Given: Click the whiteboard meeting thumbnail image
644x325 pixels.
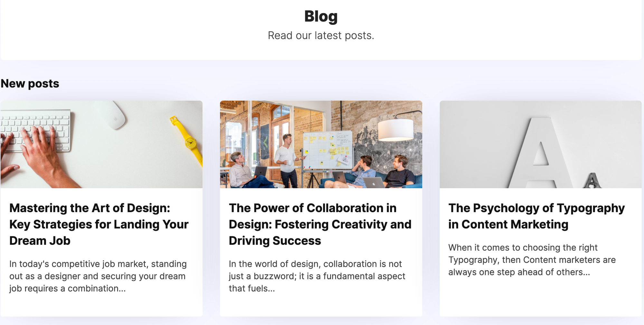Looking at the screenshot, I should coord(321,144).
